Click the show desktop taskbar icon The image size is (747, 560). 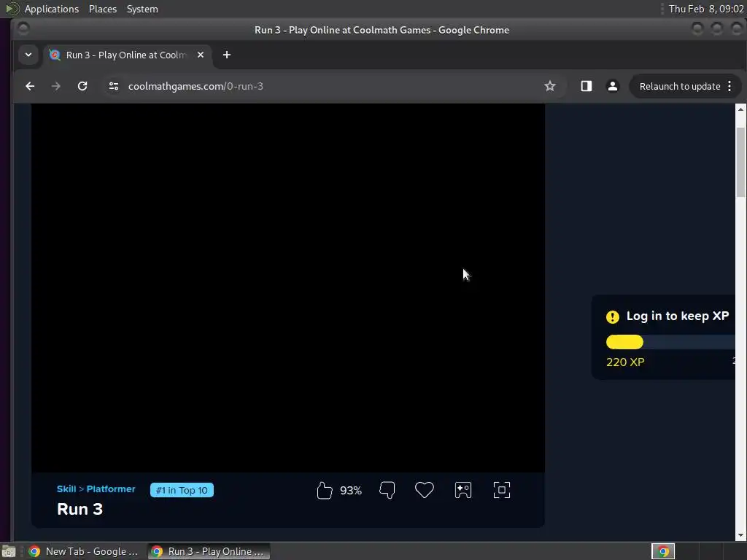9,551
